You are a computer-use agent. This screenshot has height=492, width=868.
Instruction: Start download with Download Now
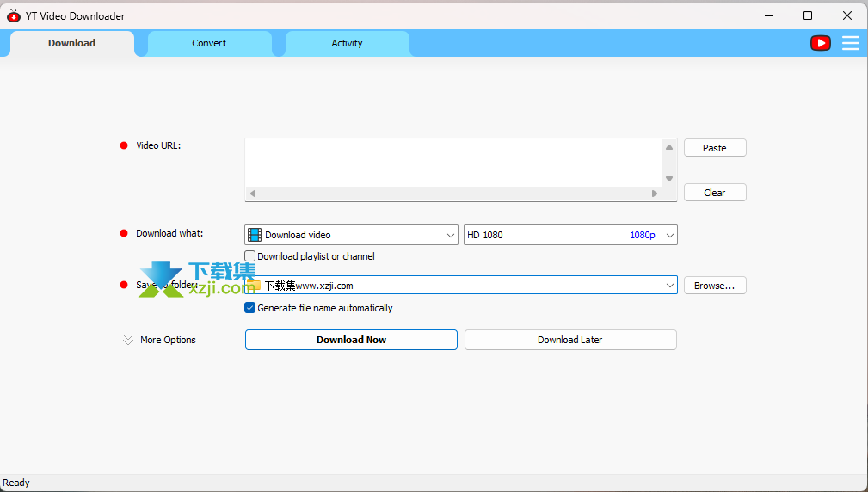[x=351, y=340]
